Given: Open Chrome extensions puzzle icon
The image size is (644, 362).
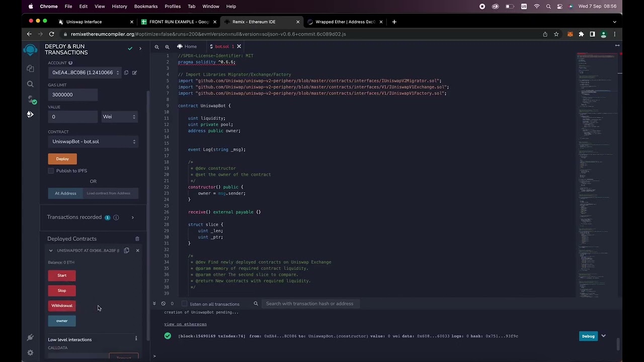Looking at the screenshot, I should point(581,34).
